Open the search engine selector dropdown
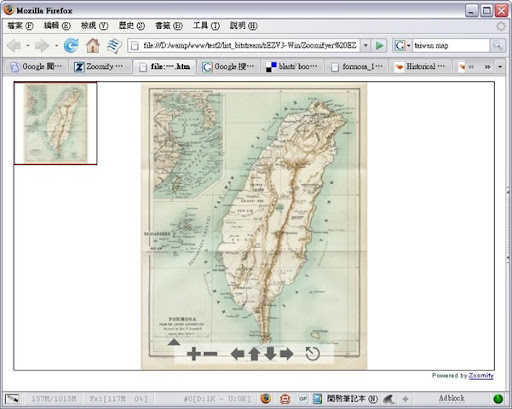Viewport: 512px width, 409px height. coord(409,46)
